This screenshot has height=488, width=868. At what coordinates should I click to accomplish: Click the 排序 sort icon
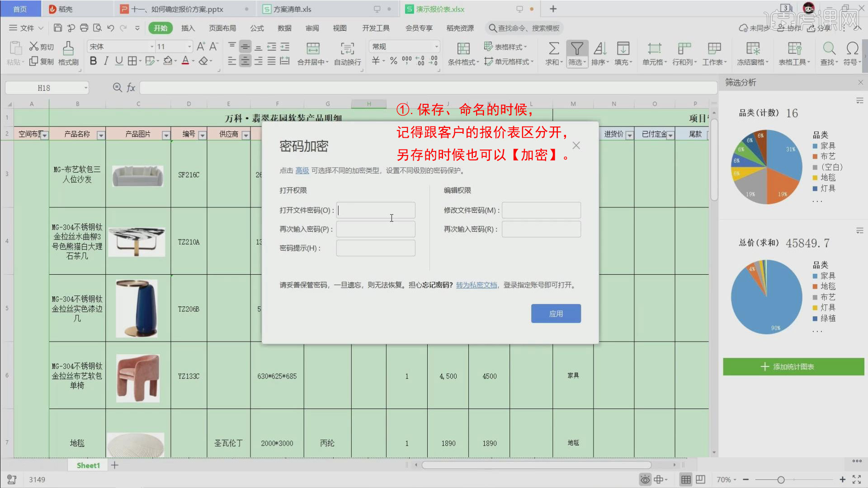(x=600, y=48)
